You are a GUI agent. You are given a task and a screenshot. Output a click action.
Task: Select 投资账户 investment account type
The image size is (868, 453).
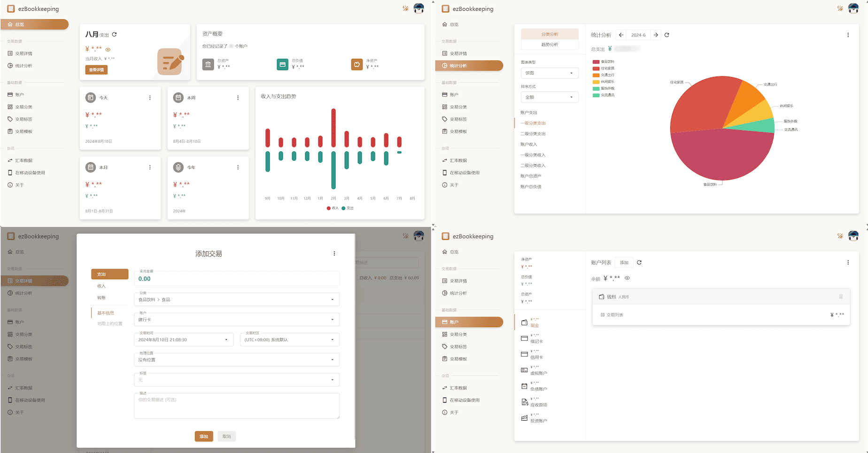pos(537,420)
